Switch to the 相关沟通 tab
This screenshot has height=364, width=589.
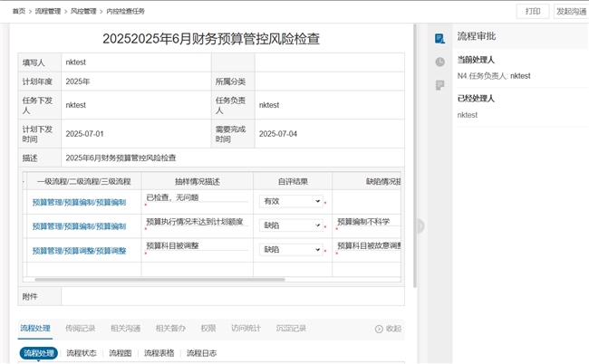click(125, 328)
